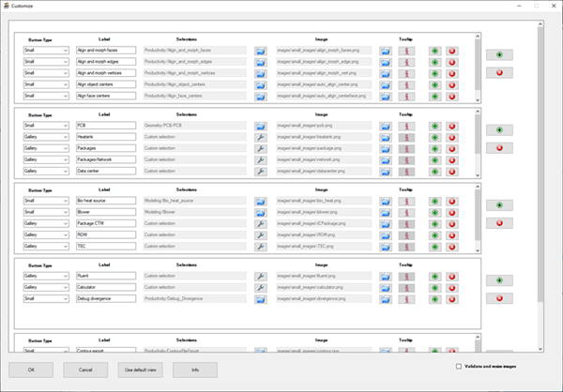Open custom selection wrench for Heatsink row
Screen dimensions: 563x392
tap(260, 137)
